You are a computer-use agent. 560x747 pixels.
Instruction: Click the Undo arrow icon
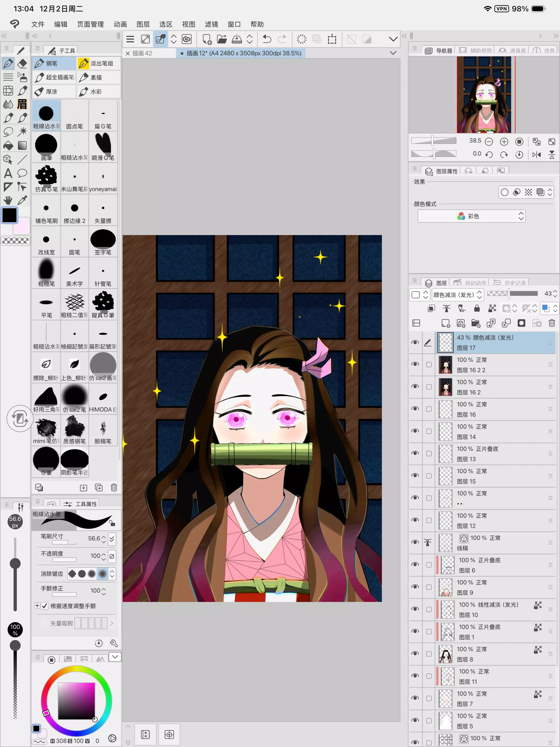click(x=267, y=39)
